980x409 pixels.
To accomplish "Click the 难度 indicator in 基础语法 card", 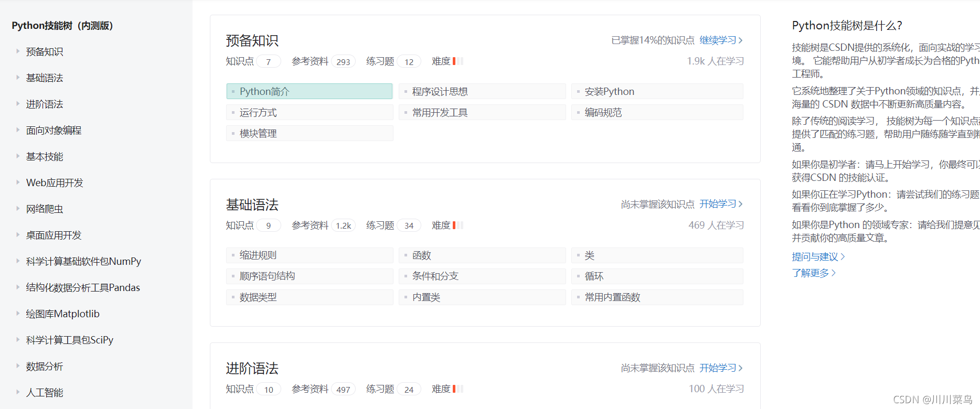I will [x=457, y=225].
